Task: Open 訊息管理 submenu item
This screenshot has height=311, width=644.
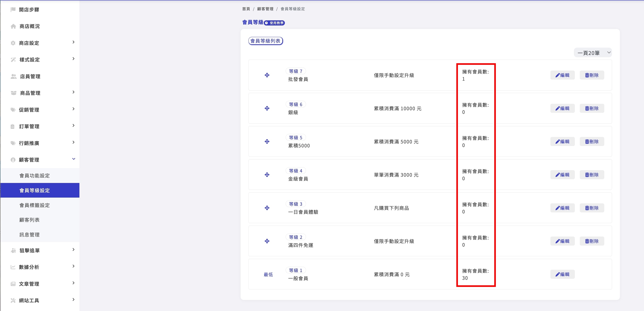Action: coord(40,235)
